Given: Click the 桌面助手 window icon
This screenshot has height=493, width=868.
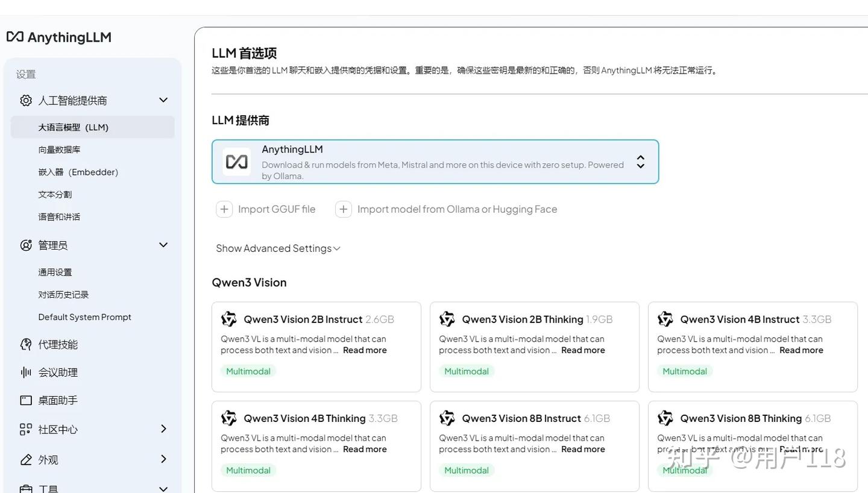Looking at the screenshot, I should (x=26, y=400).
